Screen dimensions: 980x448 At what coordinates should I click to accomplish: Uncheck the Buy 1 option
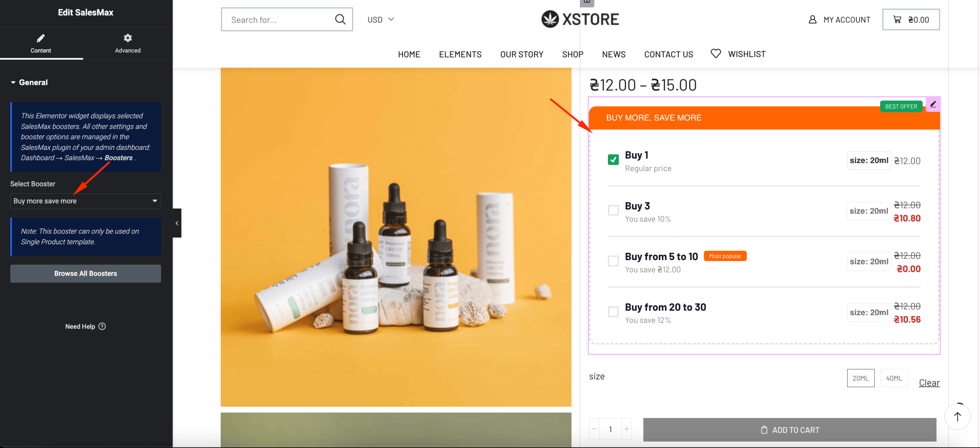[613, 160]
